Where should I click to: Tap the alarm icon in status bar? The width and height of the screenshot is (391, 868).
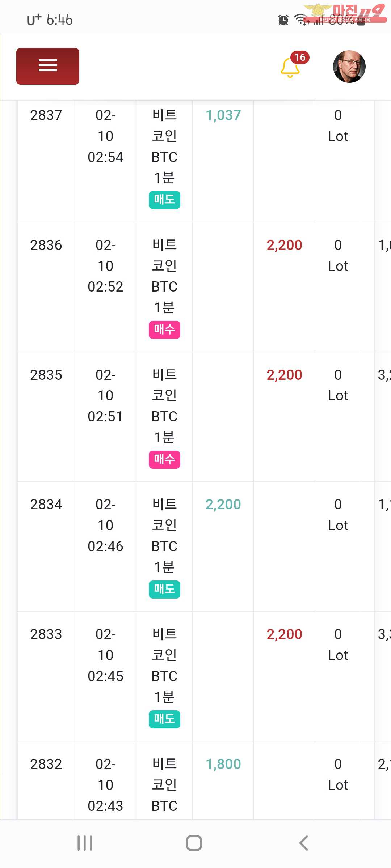click(x=283, y=20)
